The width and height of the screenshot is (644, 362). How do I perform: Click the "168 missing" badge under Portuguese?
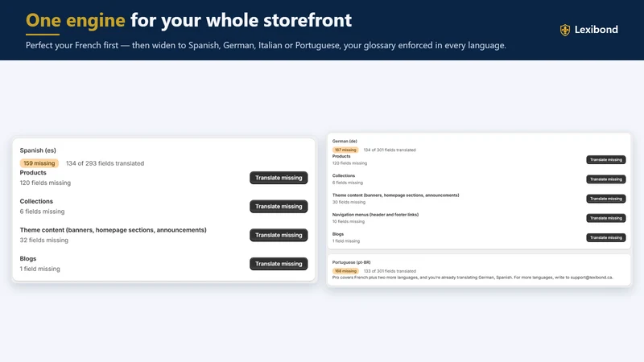345,271
